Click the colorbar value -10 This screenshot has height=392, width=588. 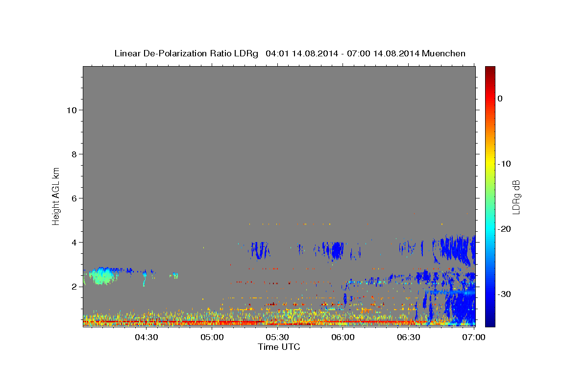(x=504, y=164)
